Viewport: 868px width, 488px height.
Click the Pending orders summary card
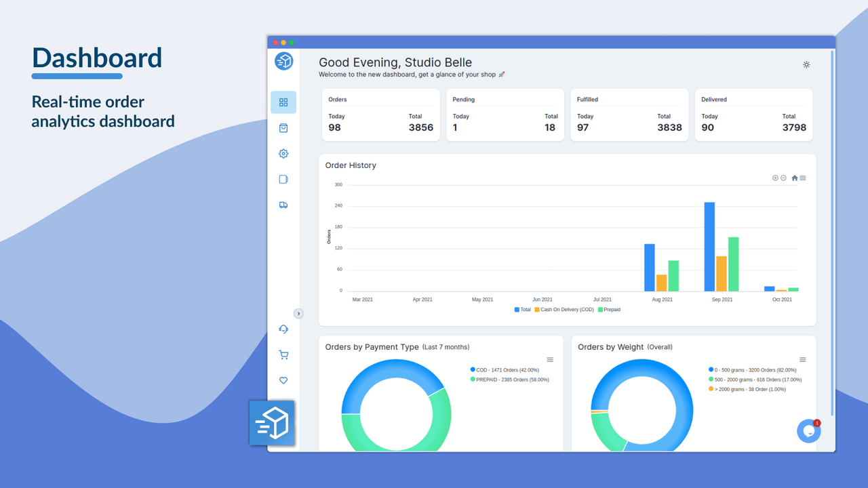(505, 115)
